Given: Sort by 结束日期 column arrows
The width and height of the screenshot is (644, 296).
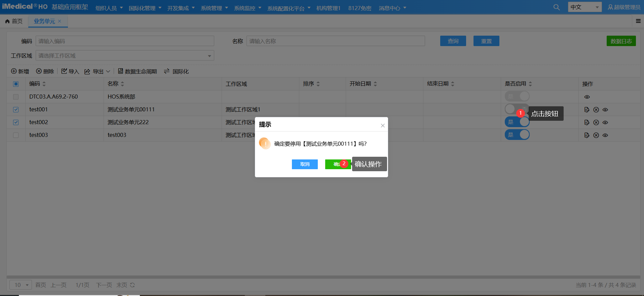Looking at the screenshot, I should click(x=453, y=84).
